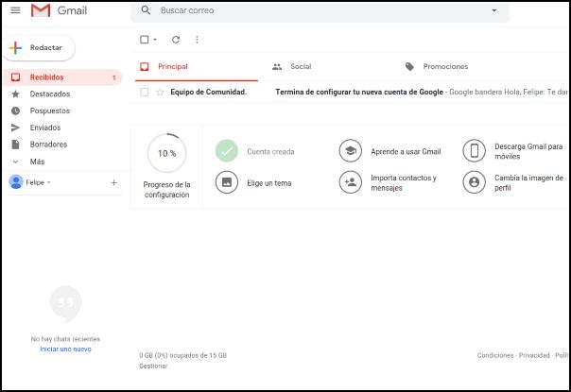This screenshot has width=571, height=392.
Task: Click the Social people icon
Action: click(277, 67)
